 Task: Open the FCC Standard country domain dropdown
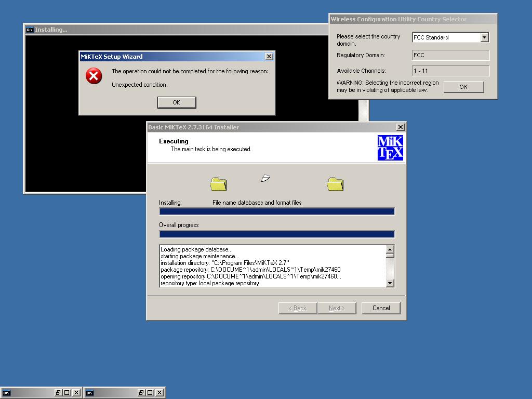tap(485, 37)
